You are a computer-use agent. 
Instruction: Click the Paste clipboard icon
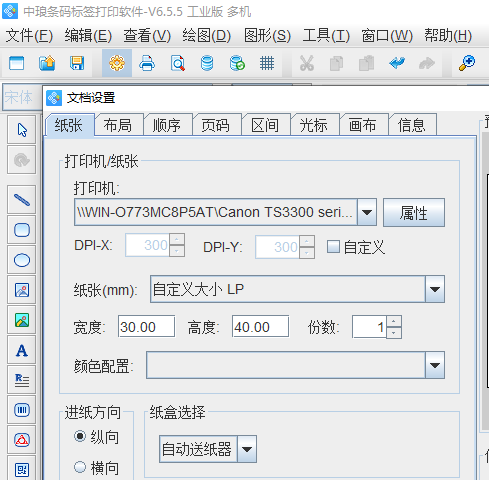366,63
